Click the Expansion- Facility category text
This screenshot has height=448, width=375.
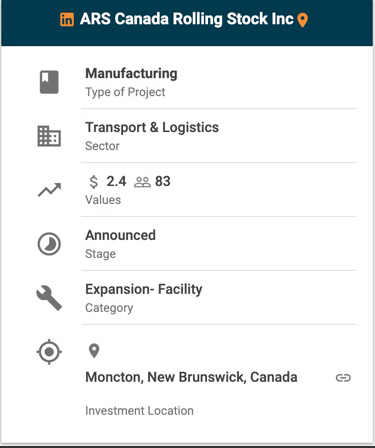click(x=144, y=289)
